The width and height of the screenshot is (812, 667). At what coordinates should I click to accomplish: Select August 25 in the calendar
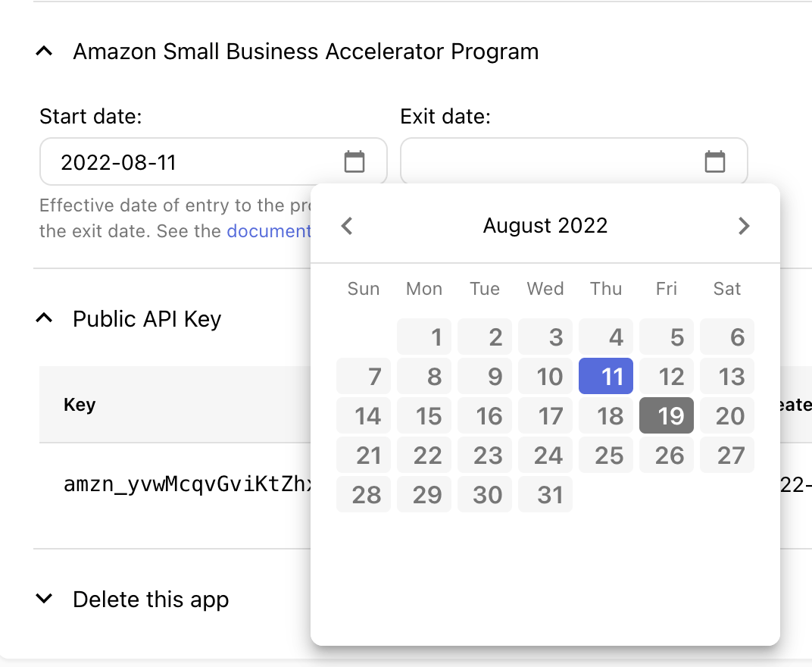606,456
